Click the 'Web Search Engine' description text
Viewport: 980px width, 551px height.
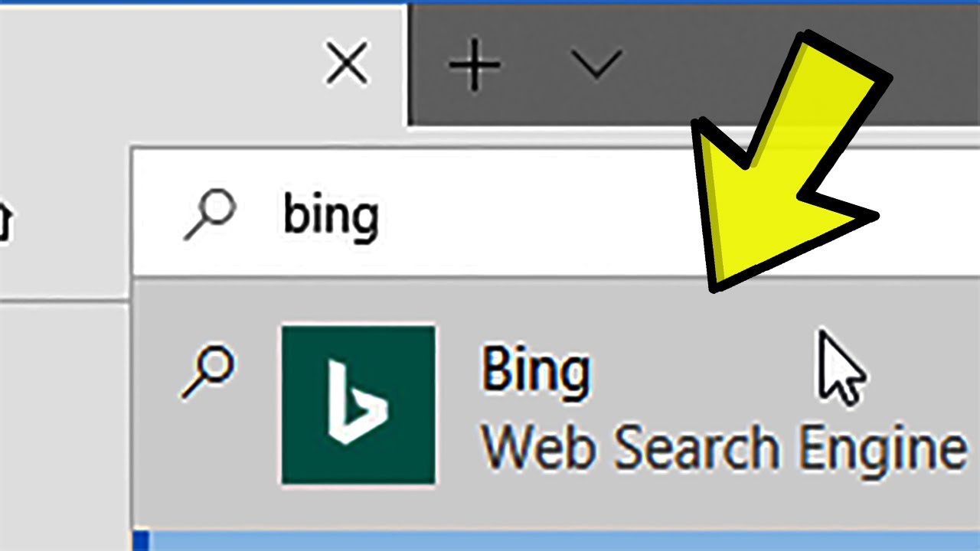pyautogui.click(x=723, y=447)
